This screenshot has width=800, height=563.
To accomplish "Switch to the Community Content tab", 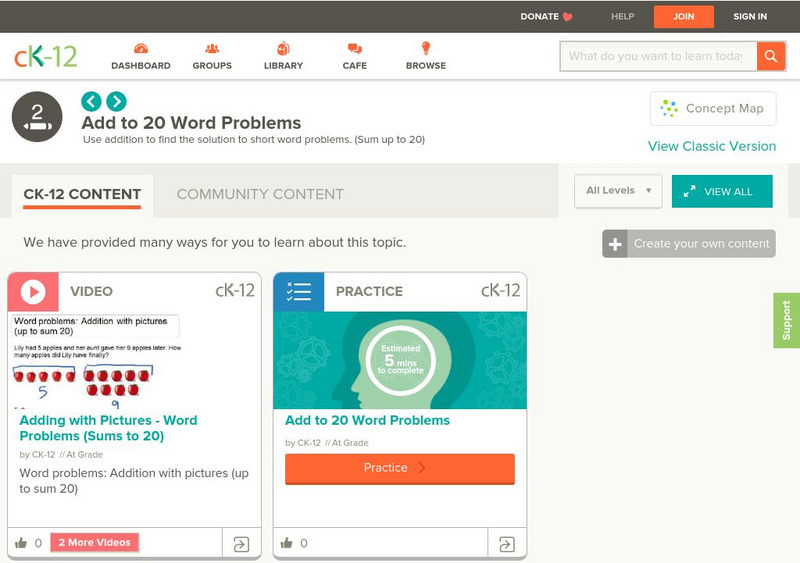I will [260, 194].
